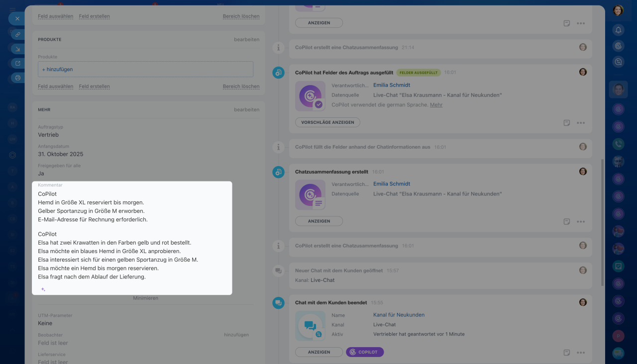
Task: Click the author avatar on 'Neuer Chat mit dem Kunden geöffnet'
Action: (x=583, y=270)
